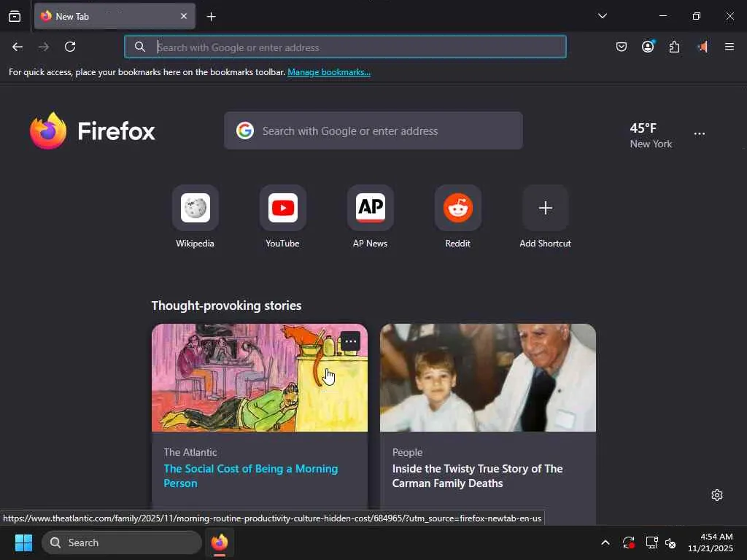The image size is (747, 560).
Task: Open the Firefox View tab icon
Action: (15, 17)
